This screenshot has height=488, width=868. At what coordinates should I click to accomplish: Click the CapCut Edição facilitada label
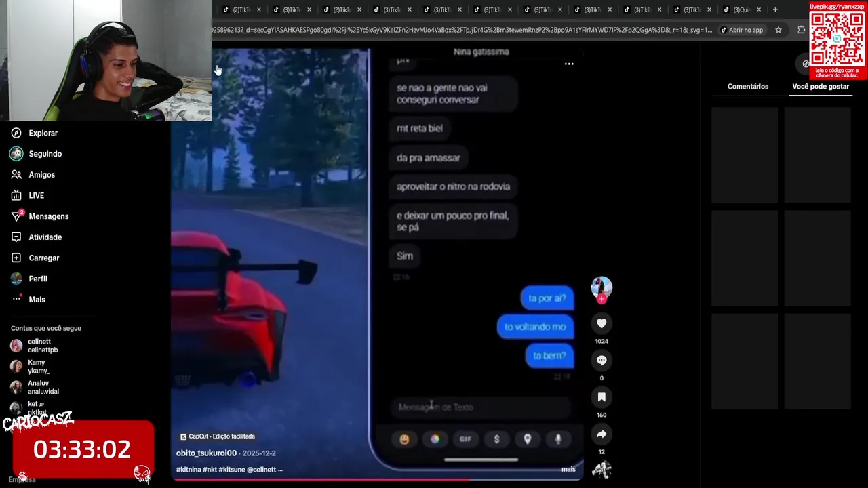217,436
